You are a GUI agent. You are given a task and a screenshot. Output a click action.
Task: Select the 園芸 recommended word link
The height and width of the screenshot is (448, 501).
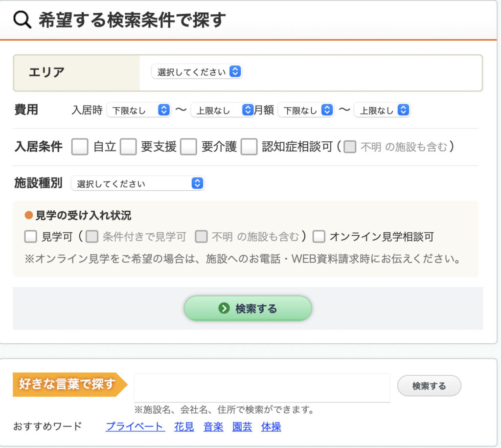(242, 426)
